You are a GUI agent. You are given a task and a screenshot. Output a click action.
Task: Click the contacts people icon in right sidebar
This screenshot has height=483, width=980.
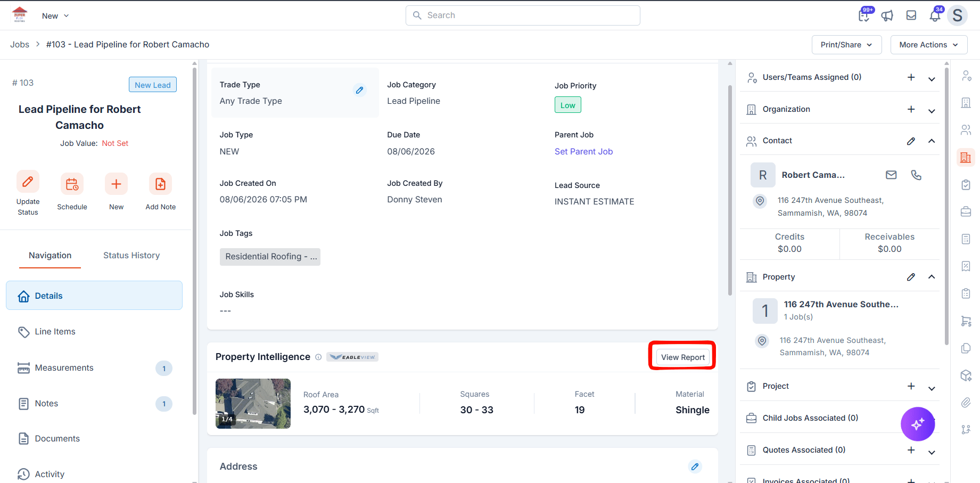click(x=966, y=130)
